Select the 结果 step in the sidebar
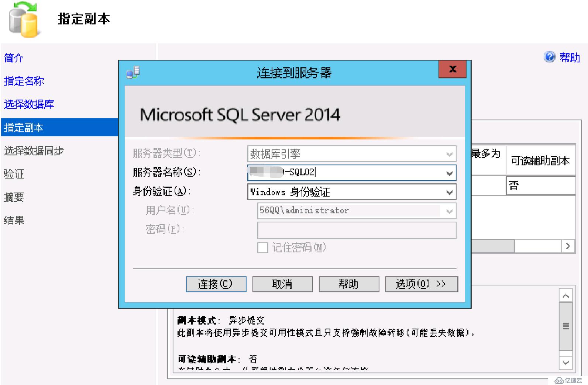Image resolution: width=588 pixels, height=385 pixels. (14, 220)
